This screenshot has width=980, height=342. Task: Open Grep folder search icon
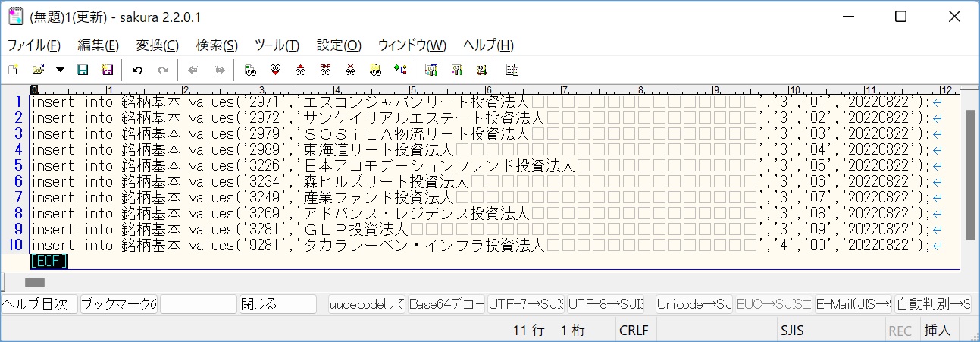pyautogui.click(x=375, y=70)
